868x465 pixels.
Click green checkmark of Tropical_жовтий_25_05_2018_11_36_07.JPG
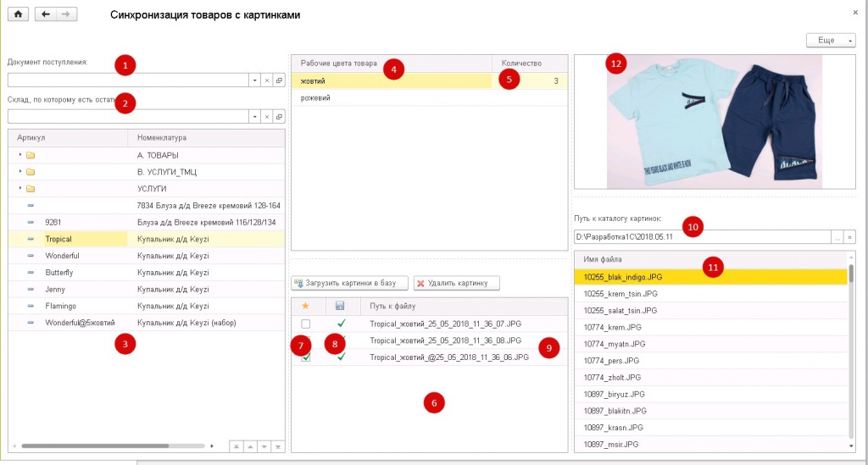click(341, 323)
